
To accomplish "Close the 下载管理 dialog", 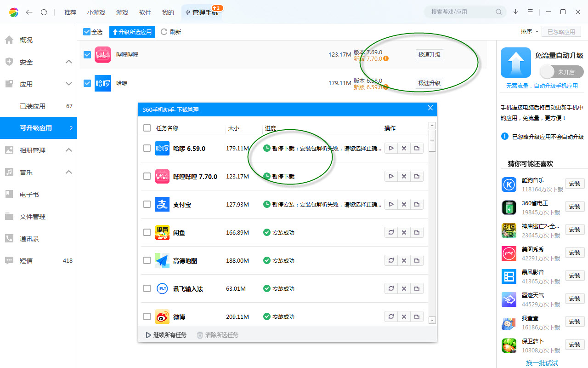I will click(430, 108).
